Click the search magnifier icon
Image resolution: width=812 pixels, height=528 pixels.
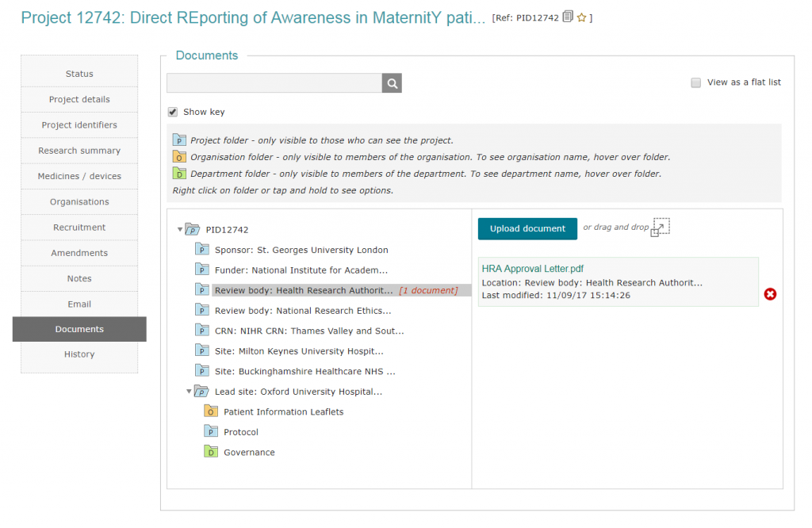392,82
